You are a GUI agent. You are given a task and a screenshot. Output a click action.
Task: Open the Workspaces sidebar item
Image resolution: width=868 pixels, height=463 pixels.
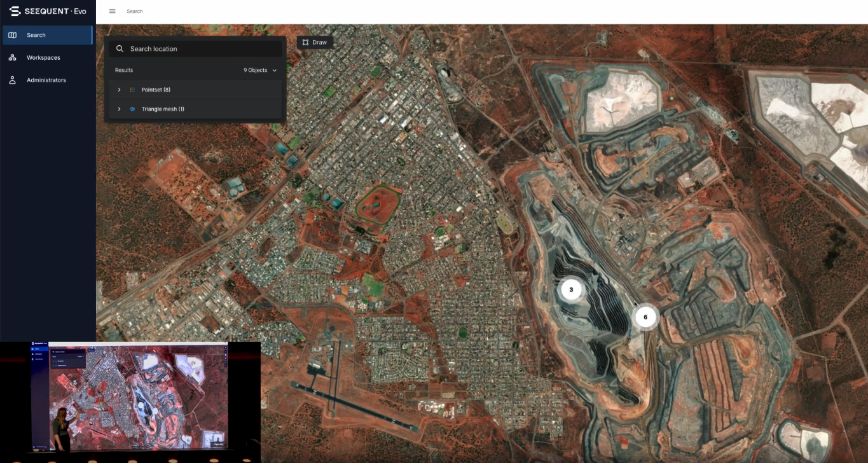tap(43, 58)
